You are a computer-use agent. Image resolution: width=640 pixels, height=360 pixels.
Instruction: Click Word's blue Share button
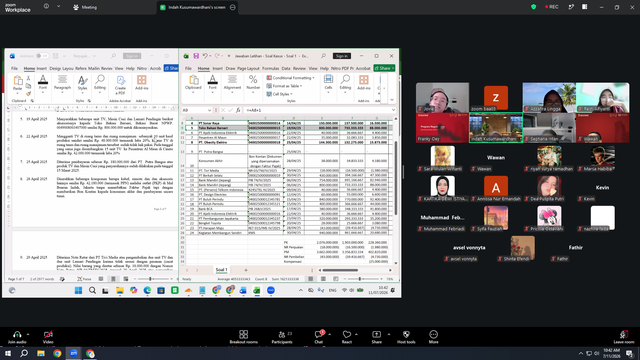point(171,68)
